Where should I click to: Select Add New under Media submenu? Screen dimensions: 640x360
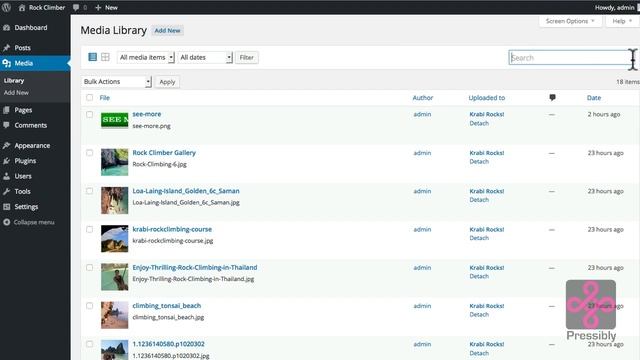16,93
